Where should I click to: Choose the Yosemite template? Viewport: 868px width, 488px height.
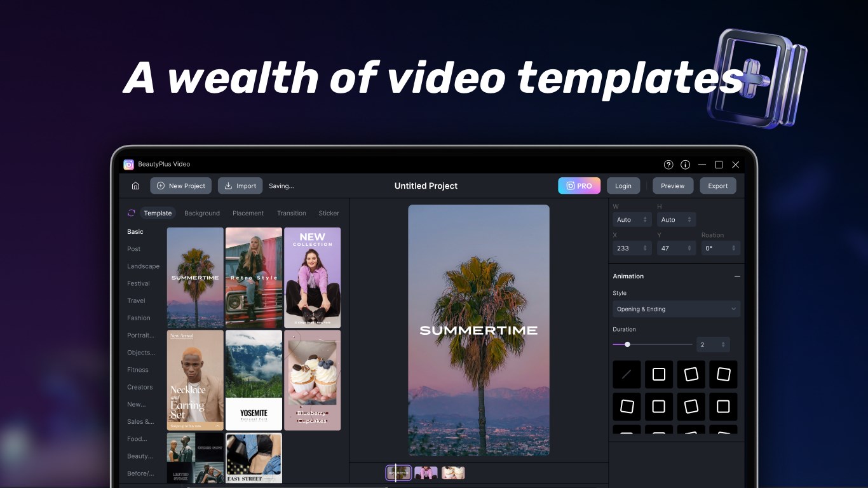[x=254, y=380]
